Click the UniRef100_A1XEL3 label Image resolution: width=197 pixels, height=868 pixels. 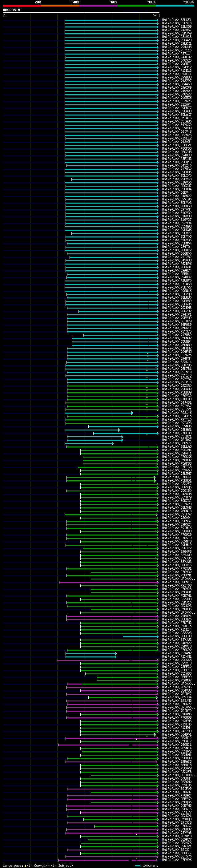(177, 71)
